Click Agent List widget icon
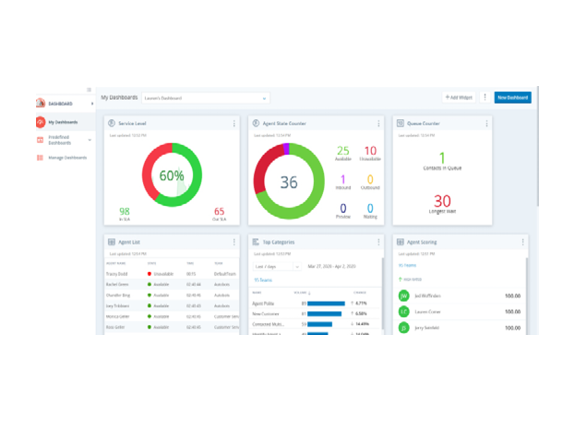The height and width of the screenshot is (432, 575). pos(111,242)
